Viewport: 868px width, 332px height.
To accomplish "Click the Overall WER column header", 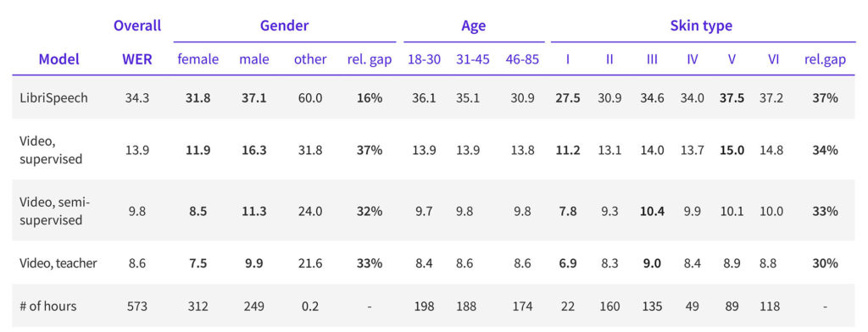I will point(137,42).
